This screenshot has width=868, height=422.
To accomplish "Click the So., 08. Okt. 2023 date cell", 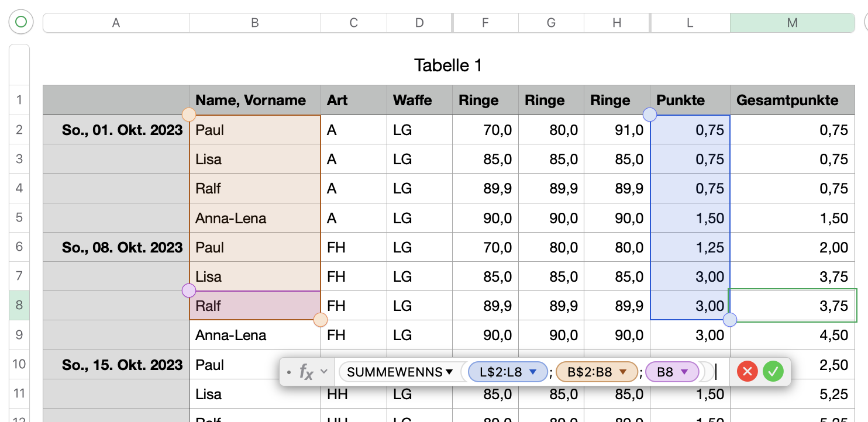I will coord(122,247).
